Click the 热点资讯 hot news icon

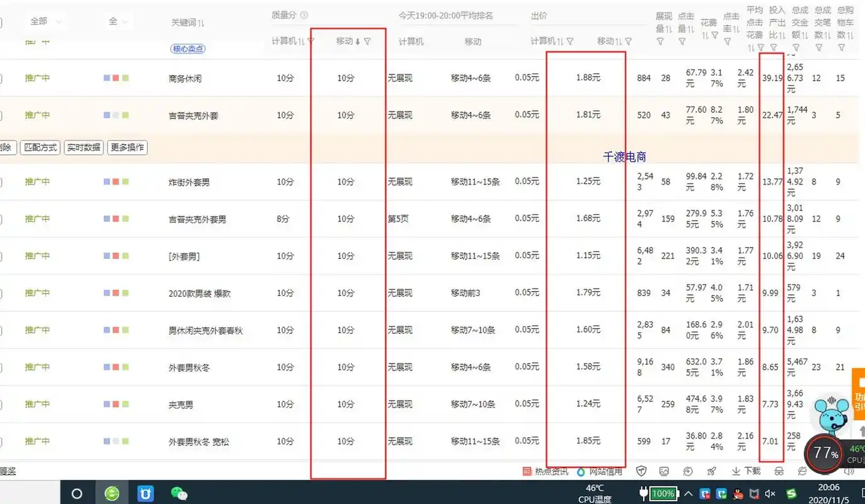click(x=528, y=471)
